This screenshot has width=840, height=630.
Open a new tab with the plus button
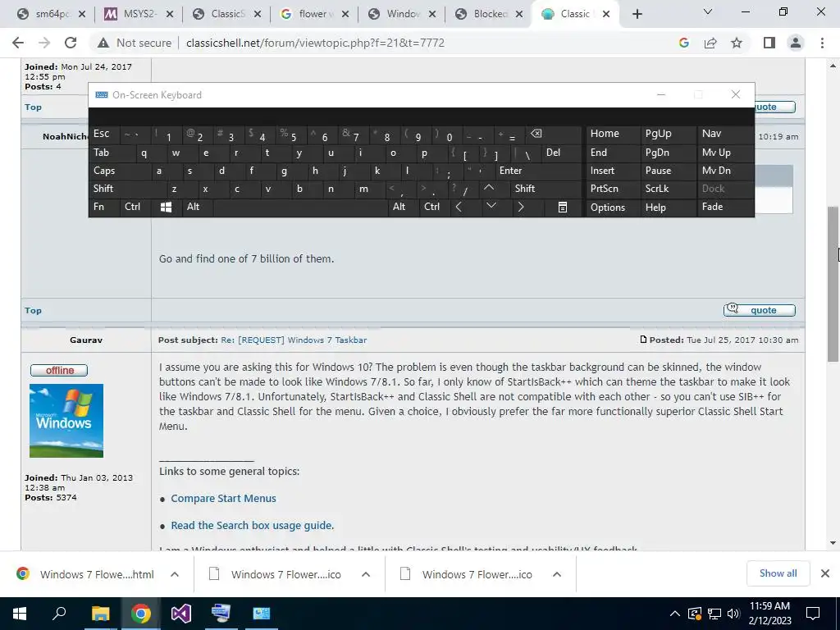[637, 15]
